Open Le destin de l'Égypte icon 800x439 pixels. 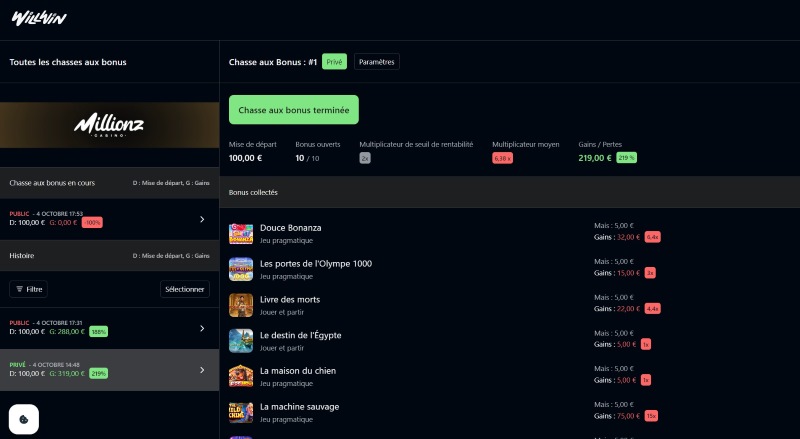tap(240, 341)
